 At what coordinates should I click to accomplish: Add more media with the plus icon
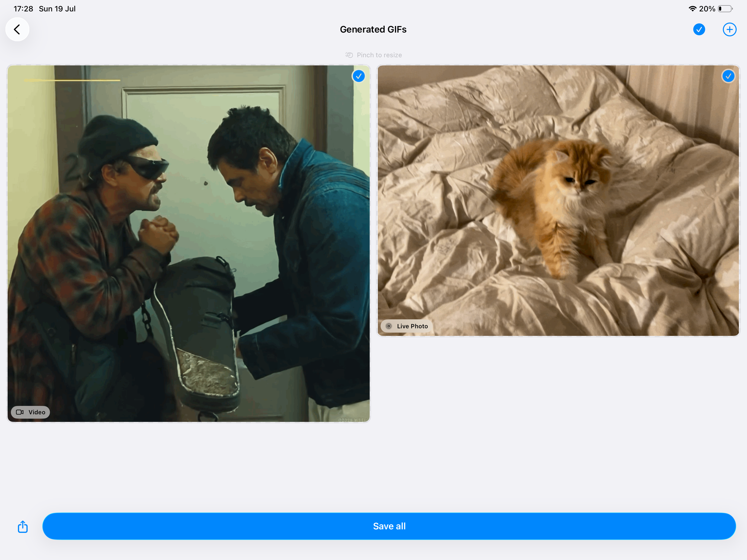tap(729, 29)
